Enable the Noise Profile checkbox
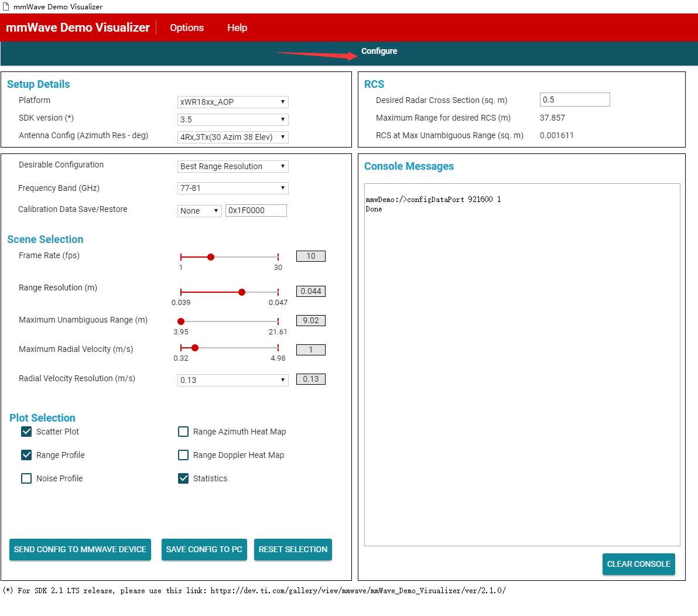This screenshot has width=698, height=616. click(26, 478)
